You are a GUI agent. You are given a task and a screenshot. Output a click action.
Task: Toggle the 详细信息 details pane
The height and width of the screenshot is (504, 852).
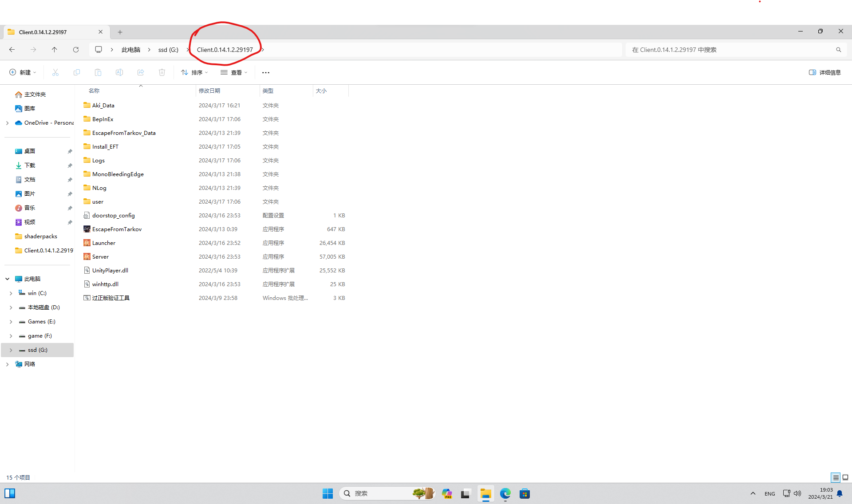click(824, 72)
